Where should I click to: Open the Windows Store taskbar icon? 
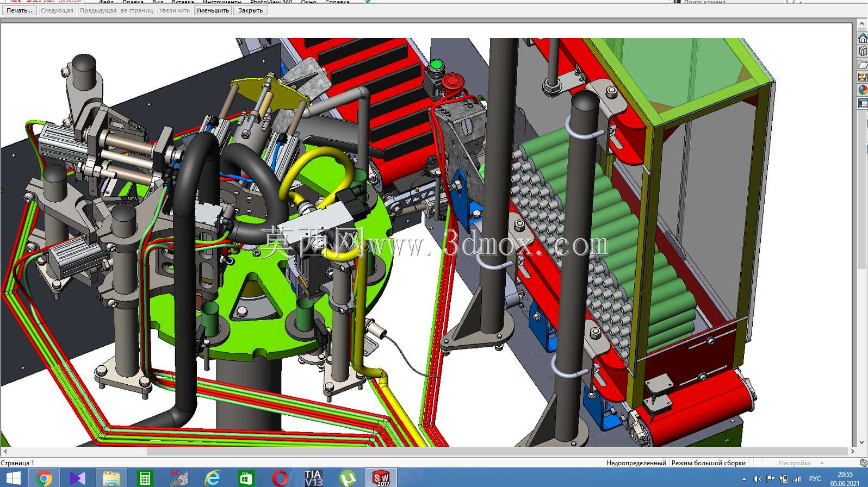coord(246,478)
